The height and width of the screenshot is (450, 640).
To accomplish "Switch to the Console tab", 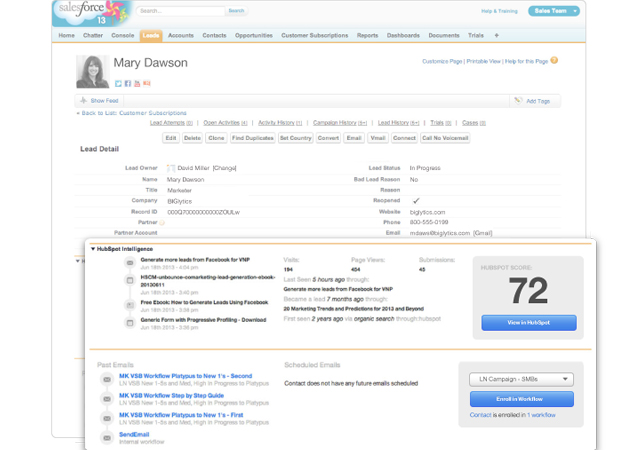I will 122,36.
